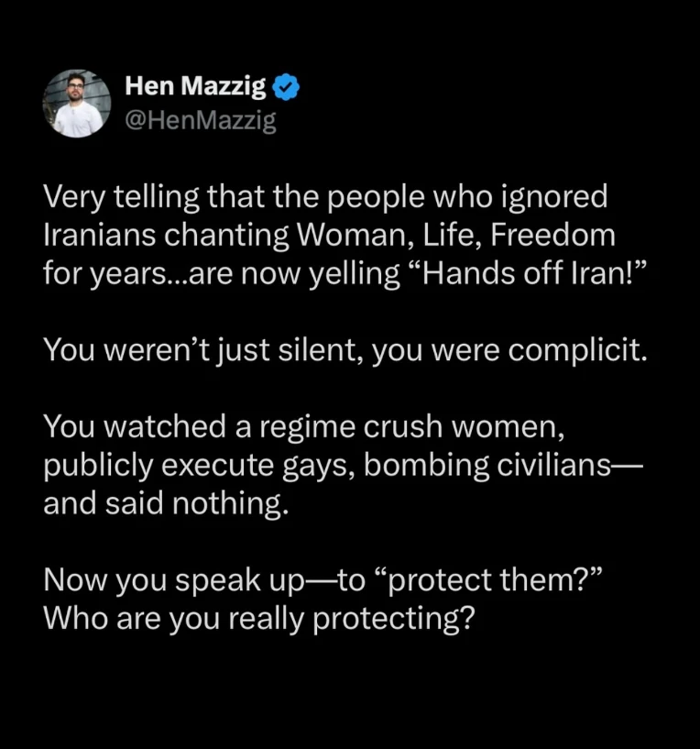Click the words 'and said nothing'
700x749 pixels.
[x=166, y=503]
